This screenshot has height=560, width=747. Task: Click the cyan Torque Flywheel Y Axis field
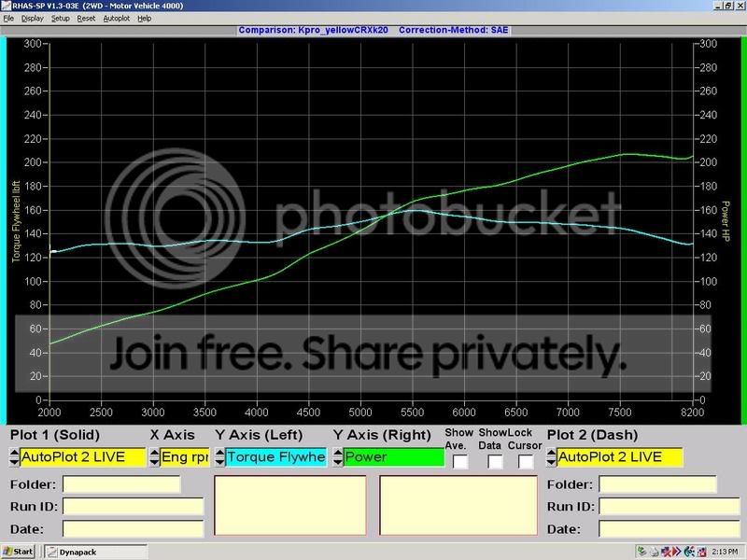tap(275, 457)
